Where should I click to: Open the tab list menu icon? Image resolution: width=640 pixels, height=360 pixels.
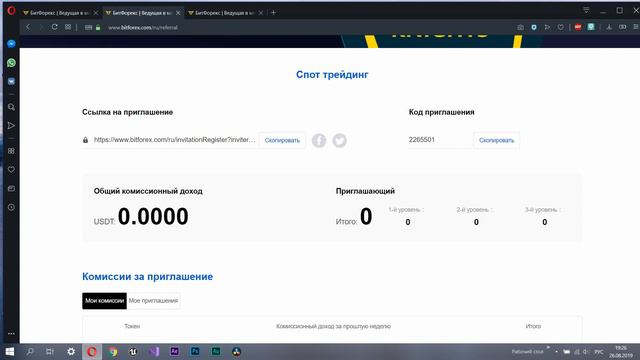coord(586,11)
